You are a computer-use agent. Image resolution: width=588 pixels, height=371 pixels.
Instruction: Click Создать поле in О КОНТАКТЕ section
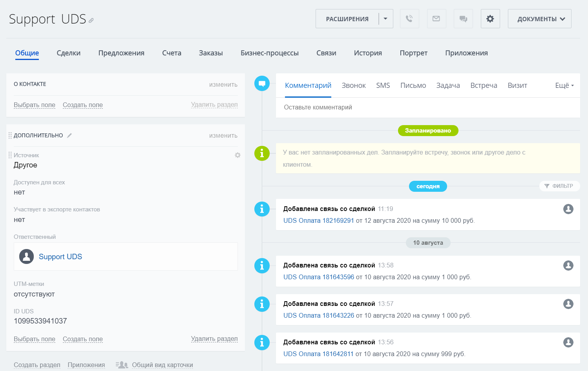tap(83, 105)
